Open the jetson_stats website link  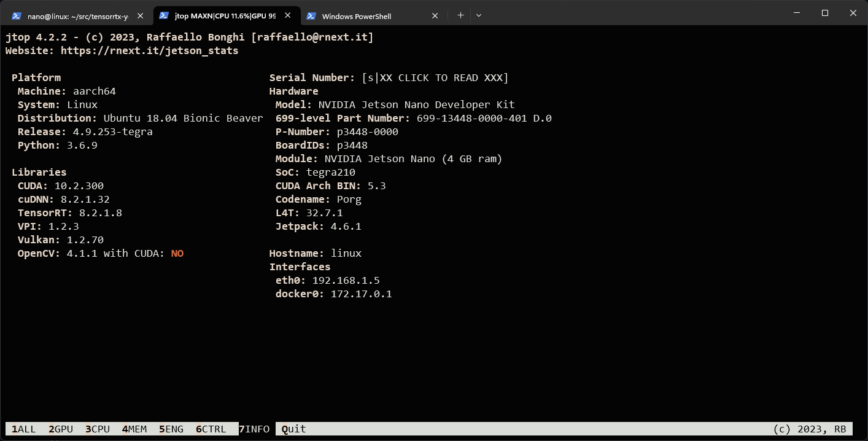[x=149, y=50]
